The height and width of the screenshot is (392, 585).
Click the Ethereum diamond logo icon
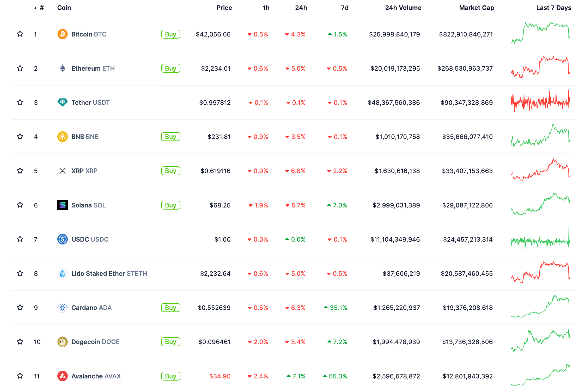[62, 68]
